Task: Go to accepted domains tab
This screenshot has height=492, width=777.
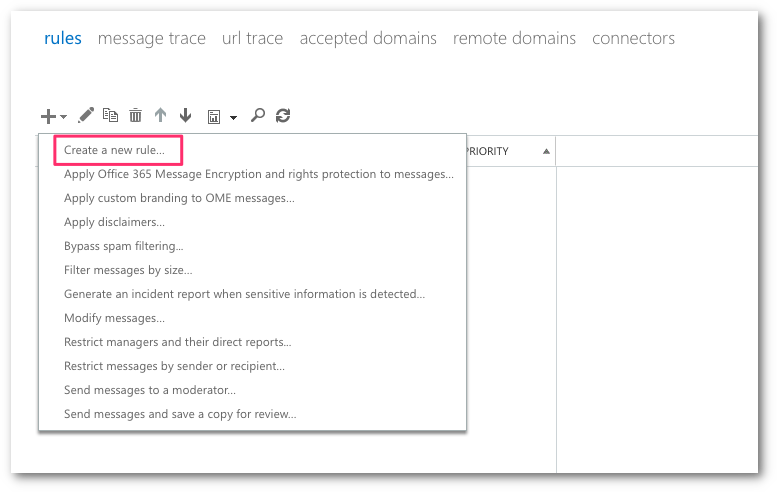Action: click(368, 38)
